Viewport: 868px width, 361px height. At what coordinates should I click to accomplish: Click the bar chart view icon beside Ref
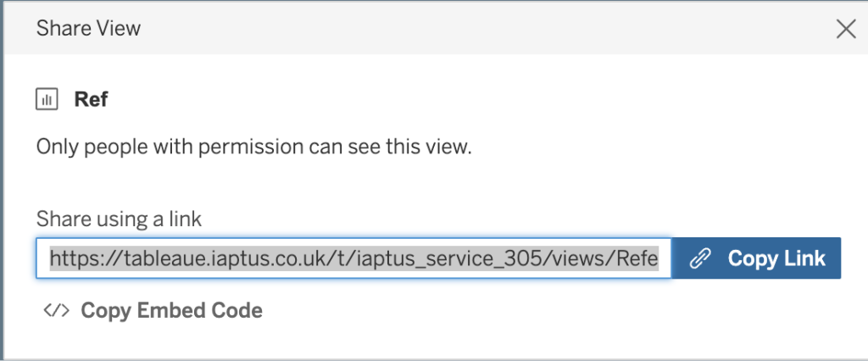tap(47, 100)
